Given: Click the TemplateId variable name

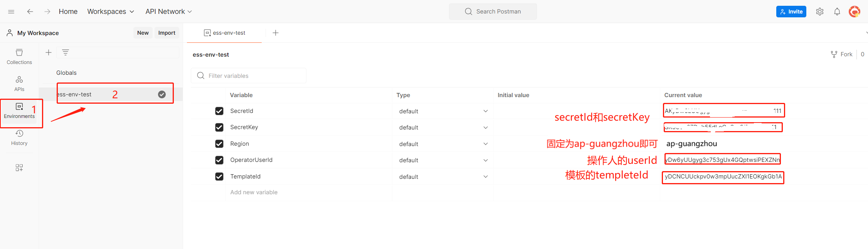Looking at the screenshot, I should point(246,177).
